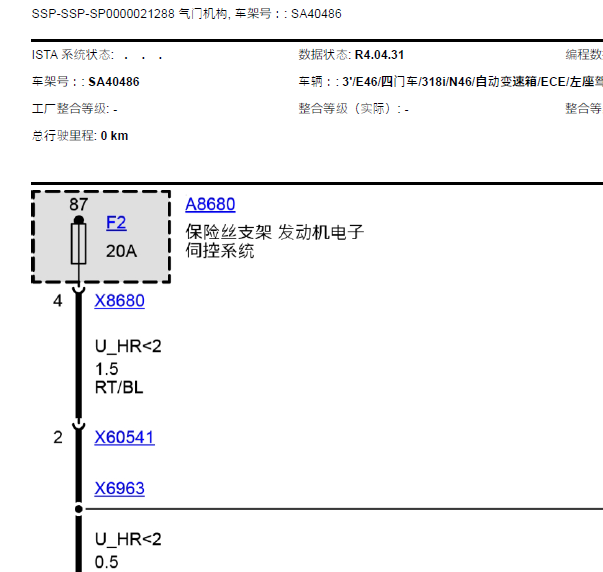Select the 'RT/BL' wire color label
Screen dimensions: 603x572
click(119, 387)
